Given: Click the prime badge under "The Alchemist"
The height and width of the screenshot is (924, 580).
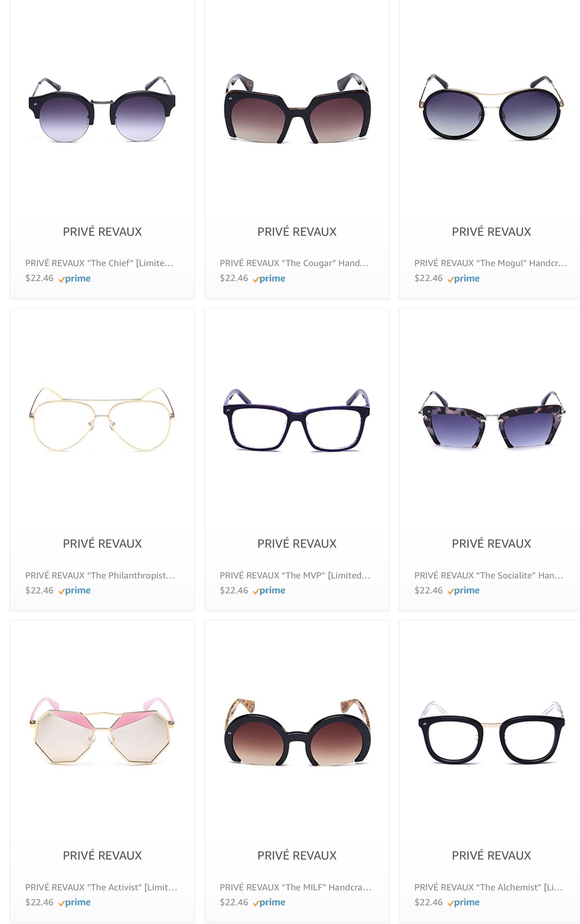Looking at the screenshot, I should (x=463, y=903).
